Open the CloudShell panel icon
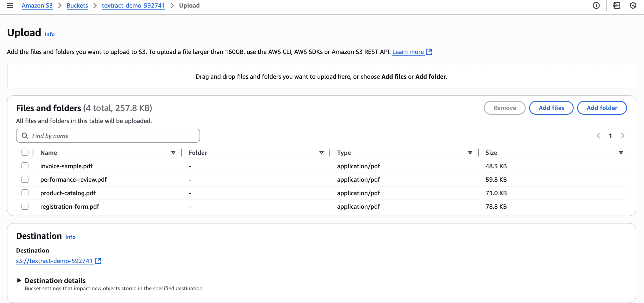This screenshot has height=303, width=644. tap(617, 5)
